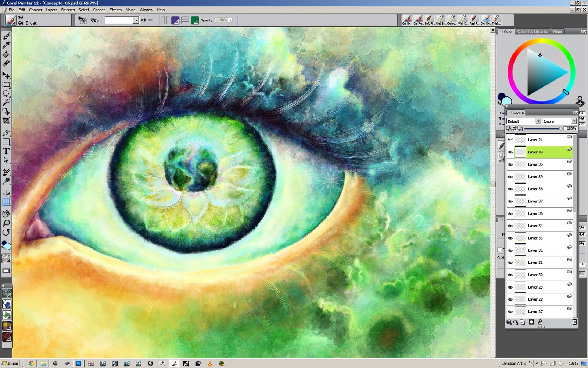Select the Rotate Page tool
Image resolution: width=588 pixels, height=368 pixels.
pos(6,232)
